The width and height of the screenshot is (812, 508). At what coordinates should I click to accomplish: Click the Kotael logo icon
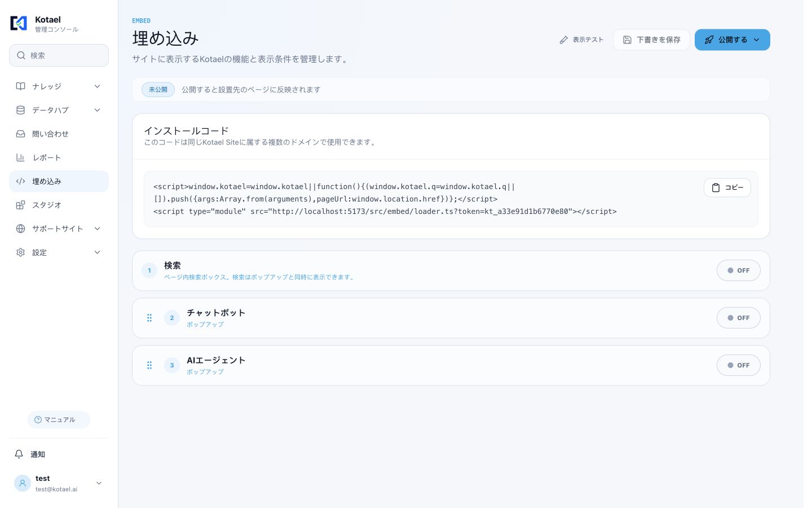(19, 23)
